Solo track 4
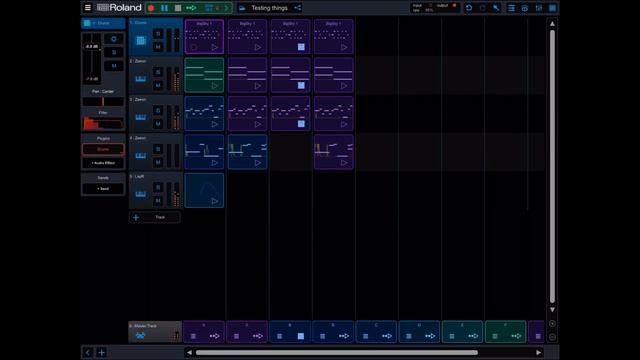 [158, 149]
